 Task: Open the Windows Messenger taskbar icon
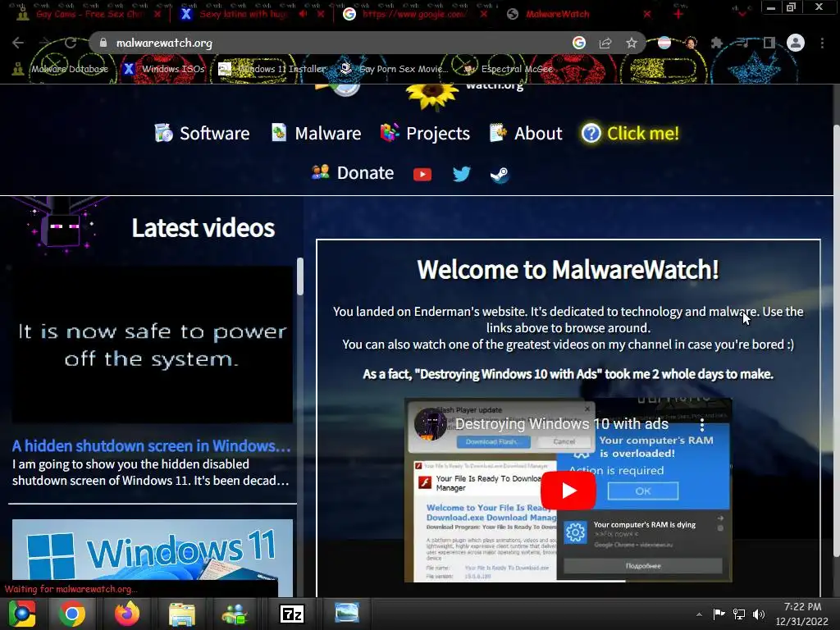coord(235,614)
